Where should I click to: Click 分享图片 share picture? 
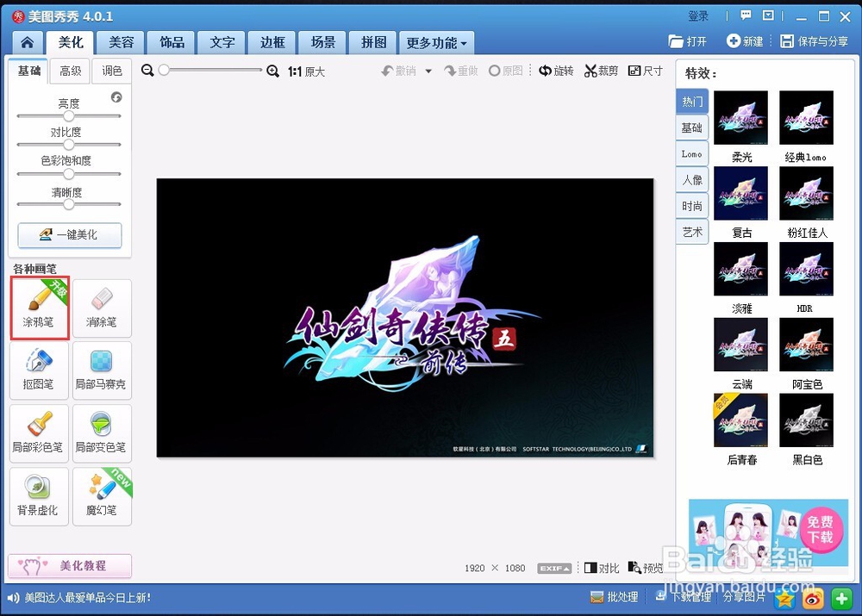click(x=744, y=597)
